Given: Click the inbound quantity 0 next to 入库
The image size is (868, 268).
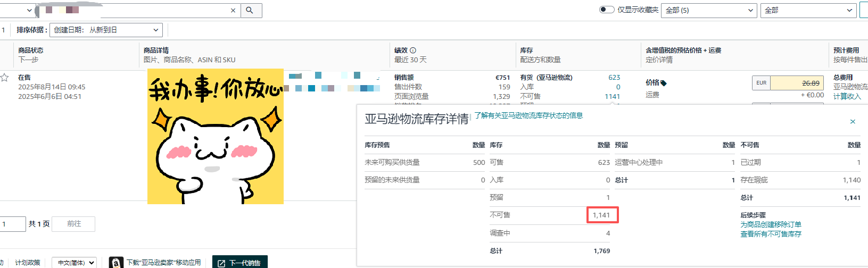Looking at the screenshot, I should (618, 87).
